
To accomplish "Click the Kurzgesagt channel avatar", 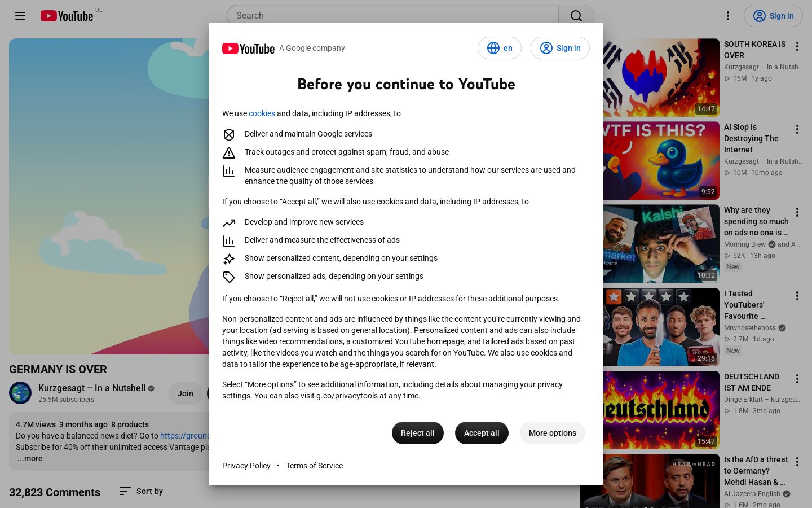I will 20,393.
